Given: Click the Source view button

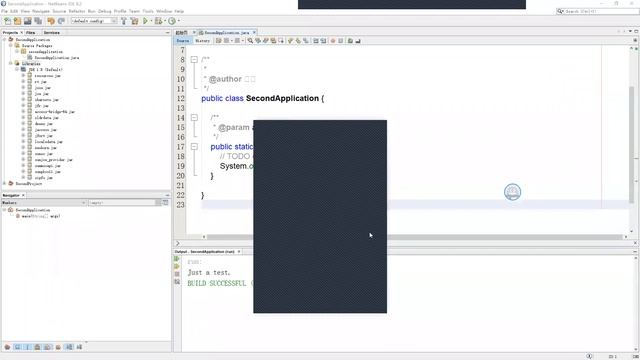Looking at the screenshot, I should tap(183, 41).
